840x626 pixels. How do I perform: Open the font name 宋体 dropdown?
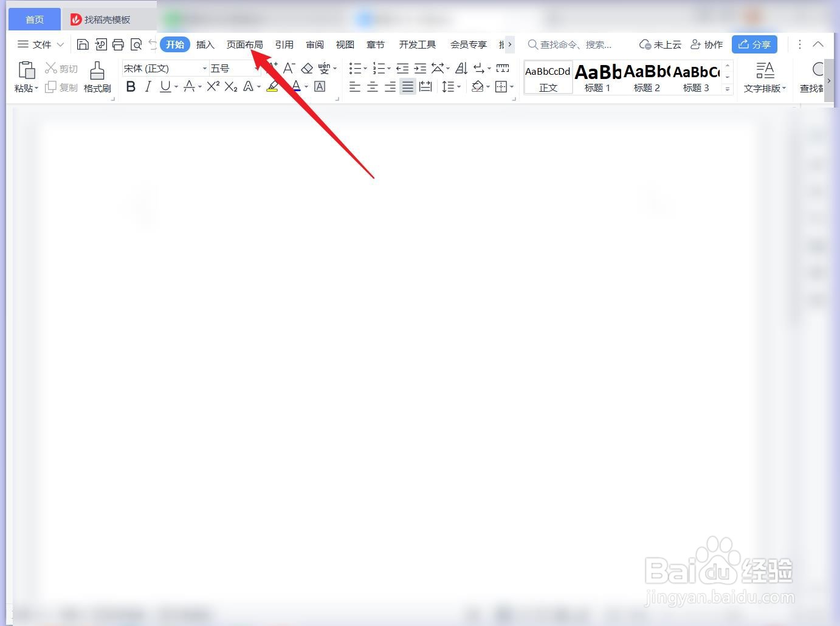(205, 69)
